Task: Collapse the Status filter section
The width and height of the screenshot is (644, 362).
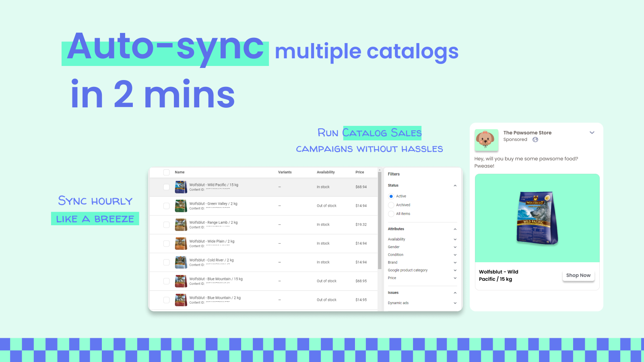Action: (455, 185)
